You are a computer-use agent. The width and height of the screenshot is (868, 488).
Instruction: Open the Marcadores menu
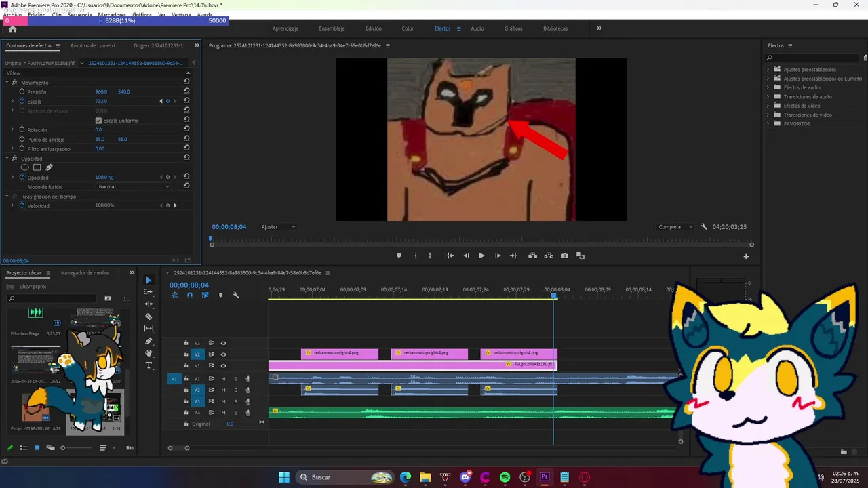click(112, 14)
